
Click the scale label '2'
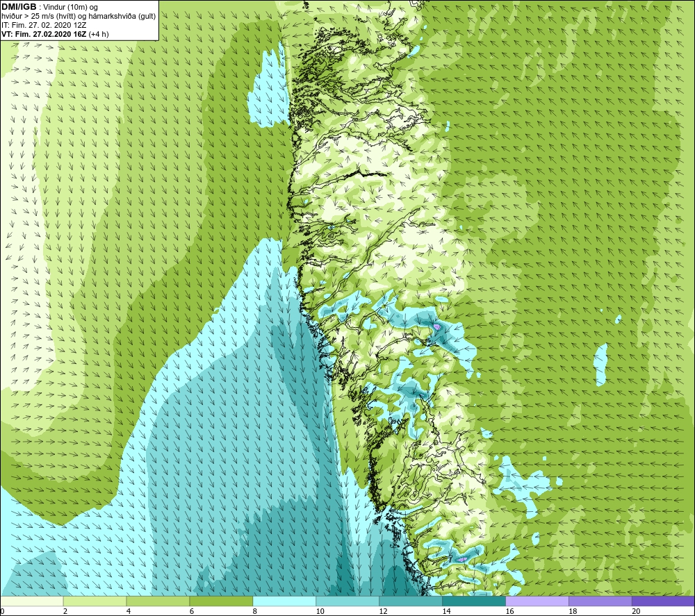click(x=65, y=611)
